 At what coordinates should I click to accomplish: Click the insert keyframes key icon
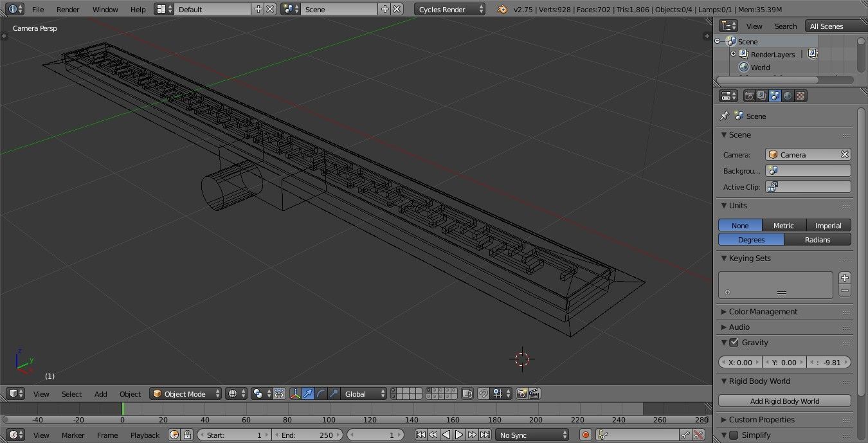coord(686,435)
